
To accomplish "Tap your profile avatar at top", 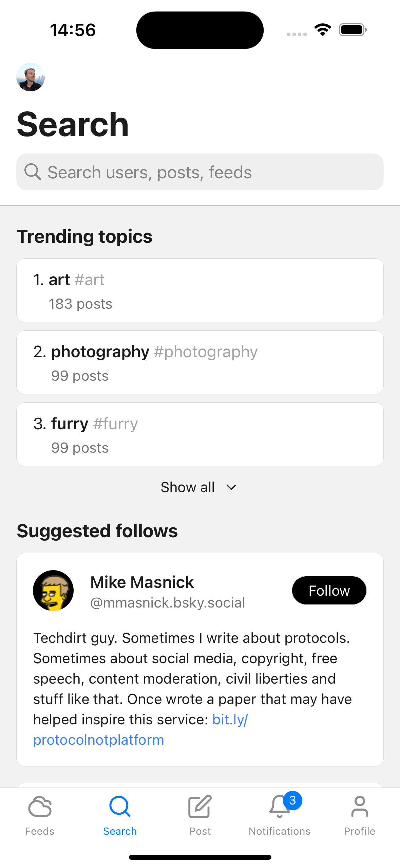I will coord(31,77).
